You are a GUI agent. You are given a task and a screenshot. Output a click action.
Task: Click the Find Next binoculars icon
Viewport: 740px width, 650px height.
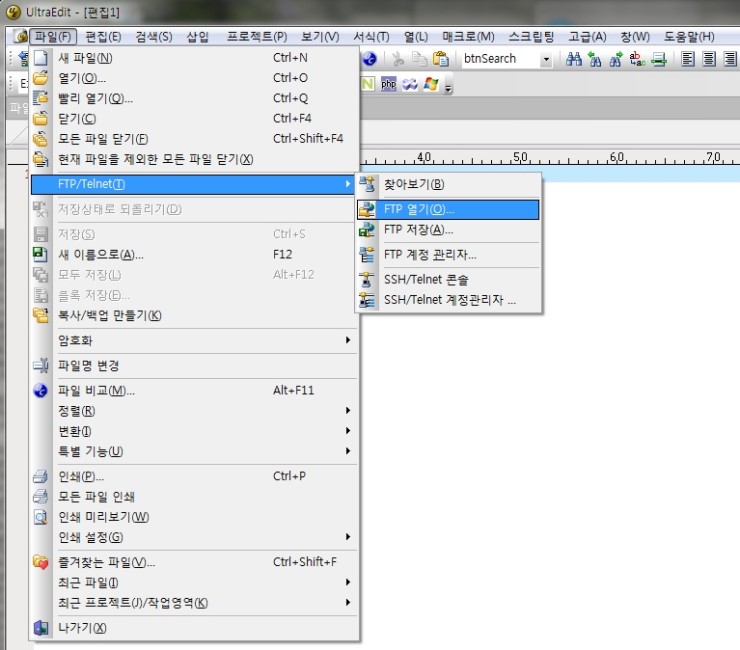pos(616,59)
